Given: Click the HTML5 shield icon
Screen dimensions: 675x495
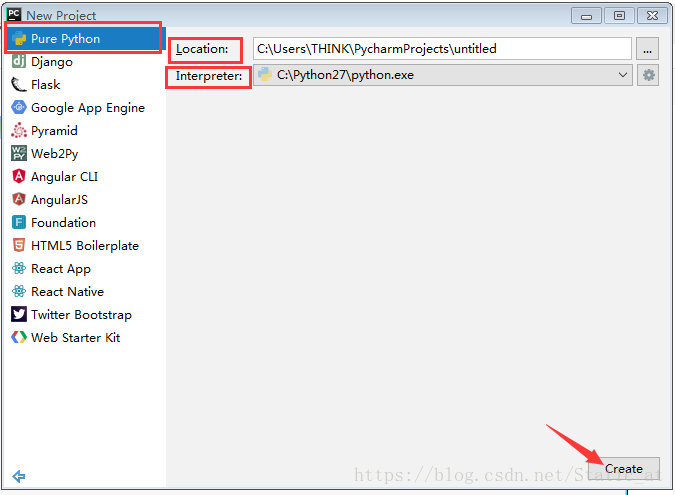Looking at the screenshot, I should click(x=19, y=245).
